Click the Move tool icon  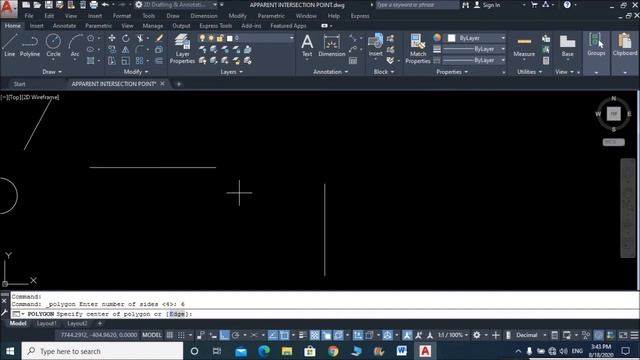pos(111,38)
